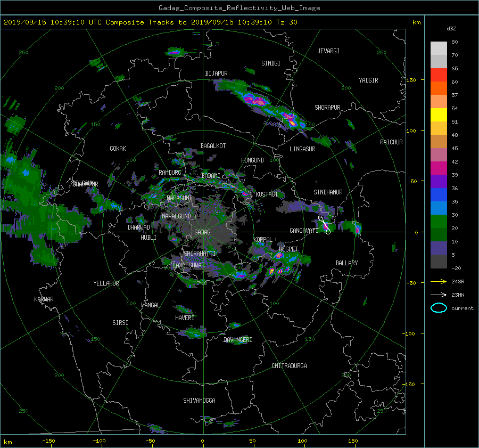Click the SIRSI label

click(x=120, y=323)
